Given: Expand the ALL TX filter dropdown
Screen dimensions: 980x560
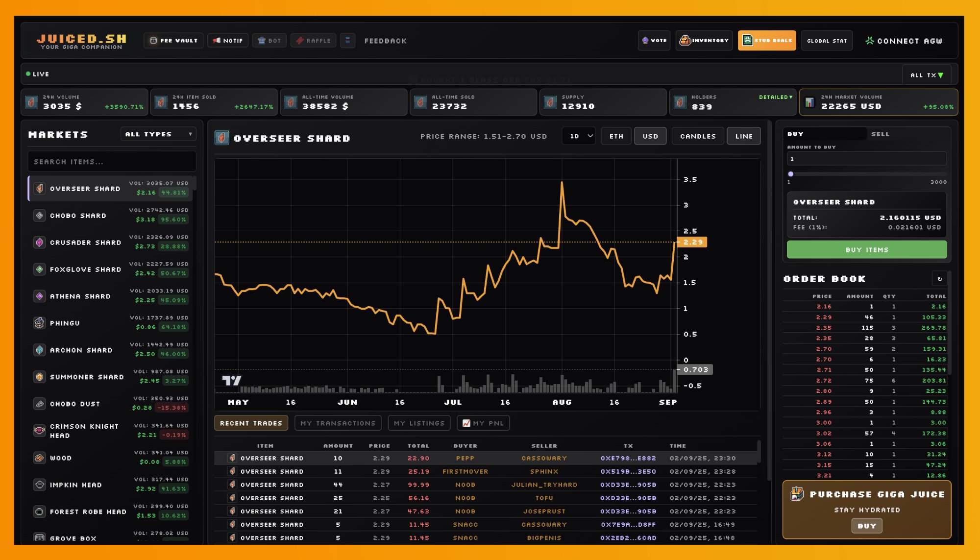Looking at the screenshot, I should tap(926, 74).
